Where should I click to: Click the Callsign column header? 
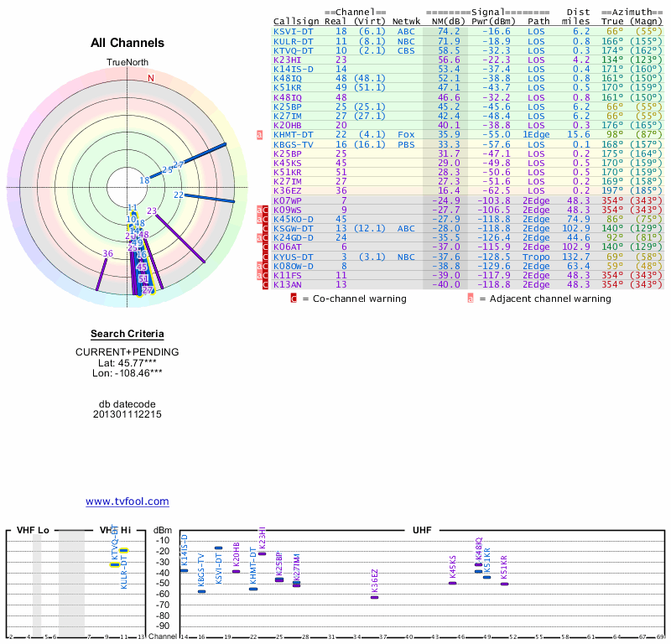(x=296, y=21)
